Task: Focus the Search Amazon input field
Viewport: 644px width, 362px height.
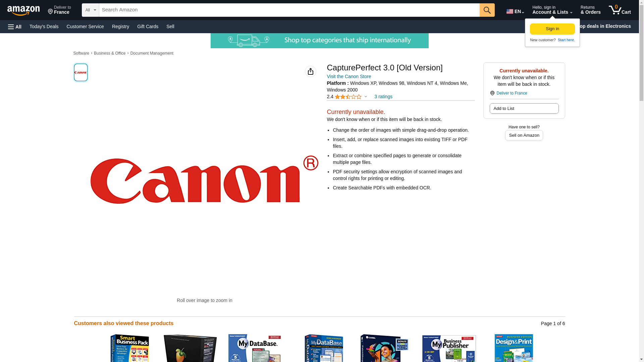Action: click(x=289, y=10)
